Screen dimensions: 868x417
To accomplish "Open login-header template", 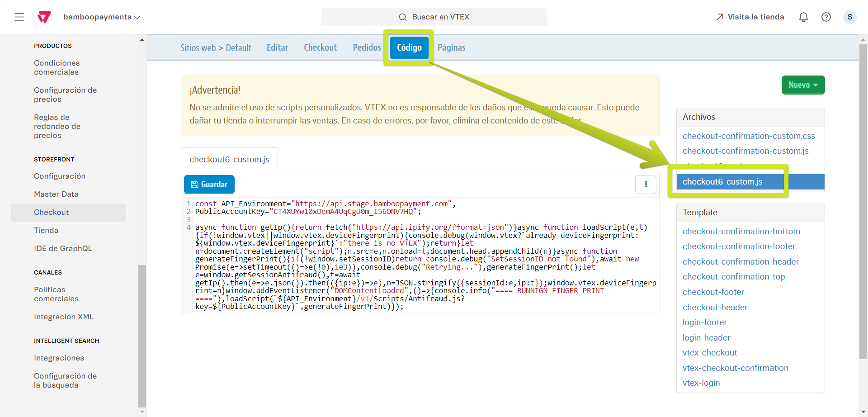I will tap(706, 337).
